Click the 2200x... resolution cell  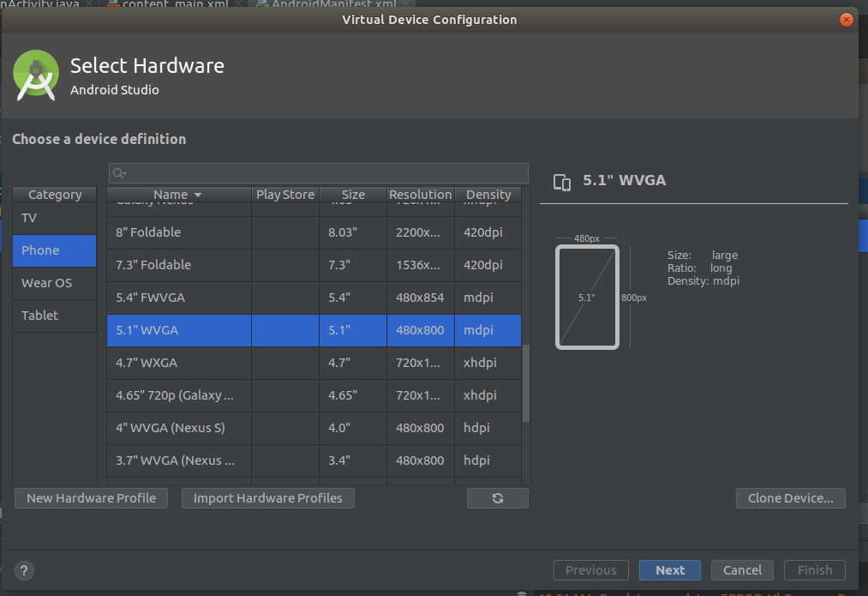(x=420, y=232)
